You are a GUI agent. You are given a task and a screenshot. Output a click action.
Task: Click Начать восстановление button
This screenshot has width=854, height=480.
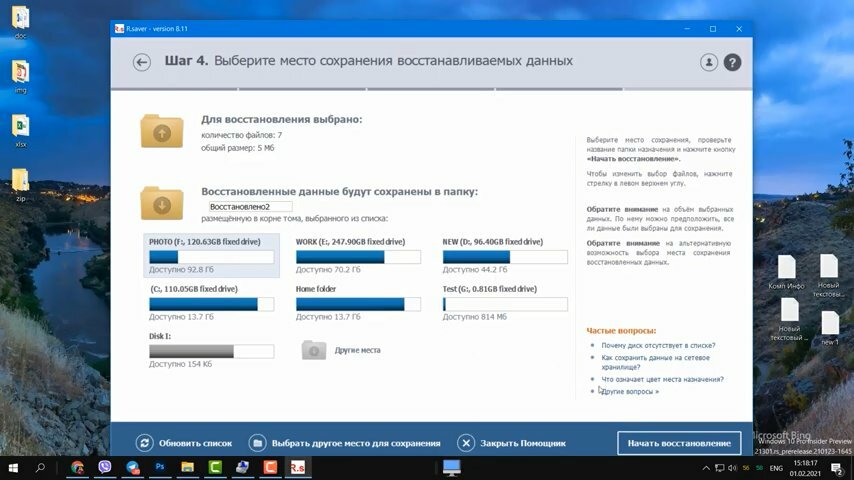(679, 443)
